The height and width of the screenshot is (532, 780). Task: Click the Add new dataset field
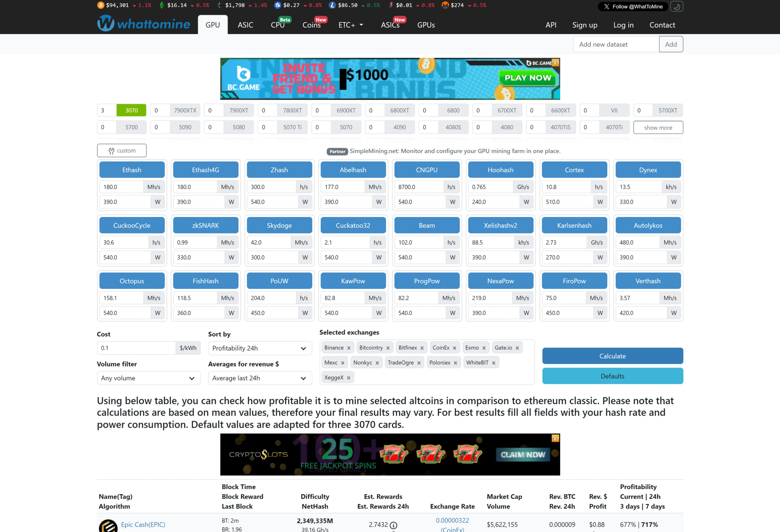(x=616, y=44)
